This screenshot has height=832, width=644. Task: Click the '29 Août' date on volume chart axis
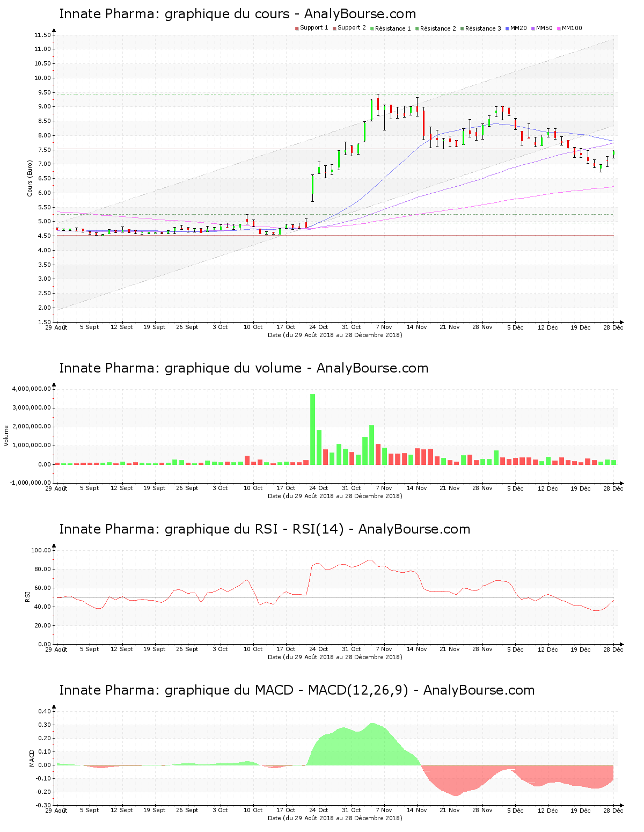56,488
